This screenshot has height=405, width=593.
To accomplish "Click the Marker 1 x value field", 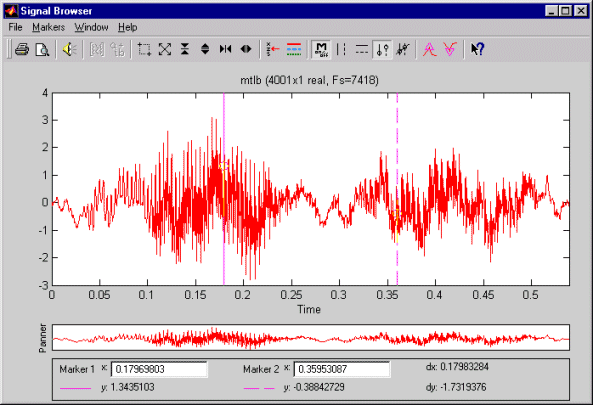I will pos(159,369).
